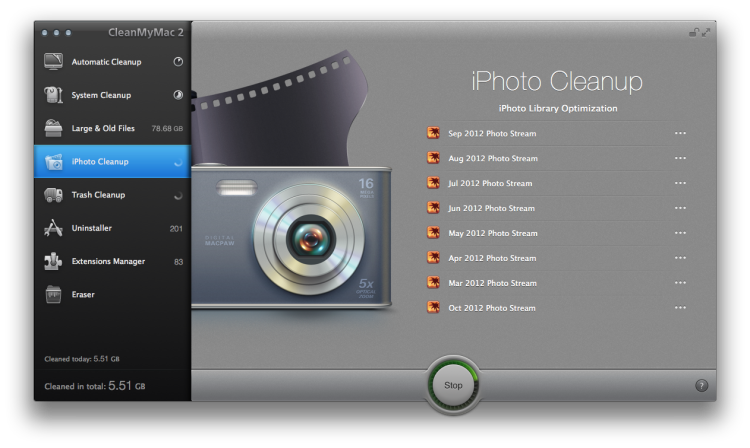Open the Automatic Cleanup section
Image resolution: width=750 pixels, height=448 pixels.
coord(112,62)
